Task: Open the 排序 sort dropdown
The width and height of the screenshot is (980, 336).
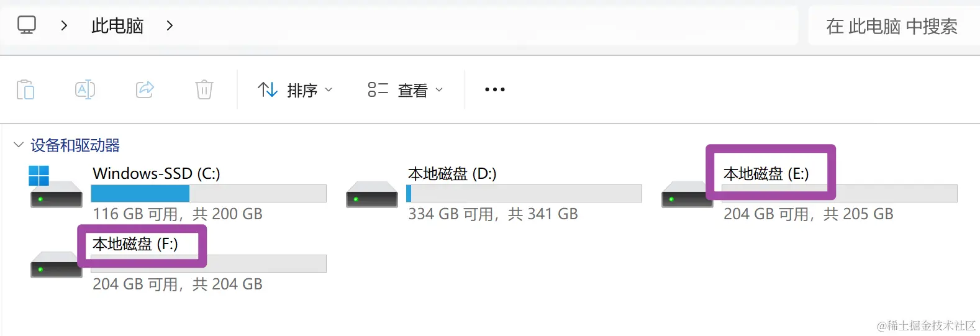Action: coord(295,90)
